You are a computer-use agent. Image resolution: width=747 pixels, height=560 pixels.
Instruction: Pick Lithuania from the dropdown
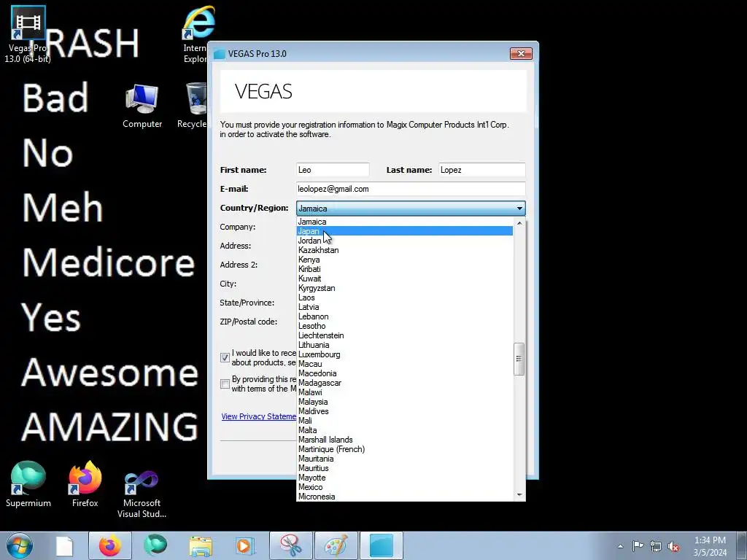[x=404, y=345]
